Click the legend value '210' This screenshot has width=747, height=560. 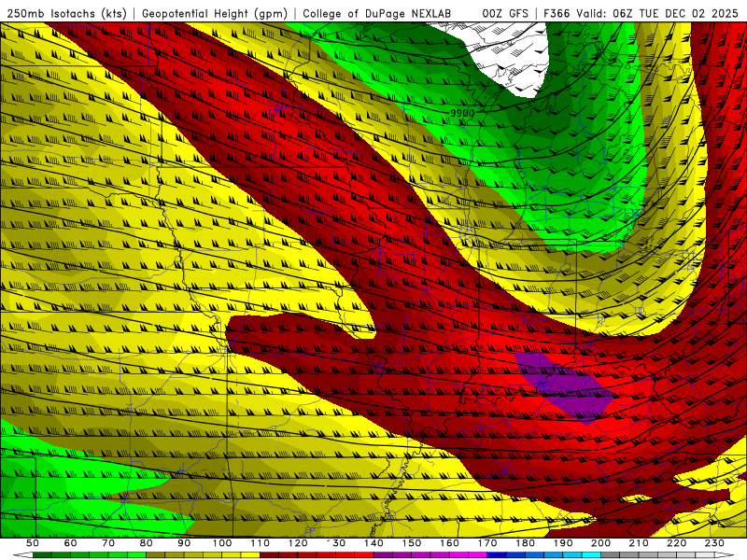(x=639, y=543)
